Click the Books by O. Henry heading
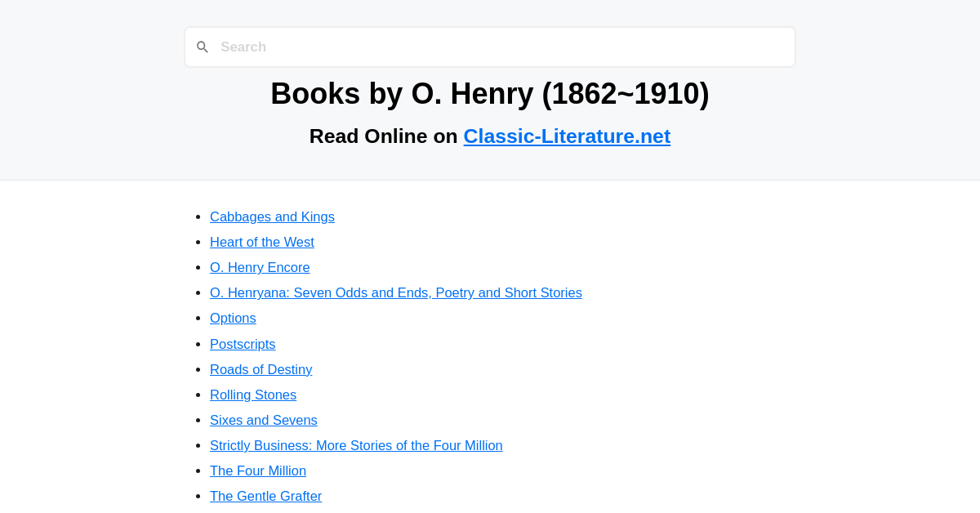This screenshot has width=980, height=513. (490, 93)
